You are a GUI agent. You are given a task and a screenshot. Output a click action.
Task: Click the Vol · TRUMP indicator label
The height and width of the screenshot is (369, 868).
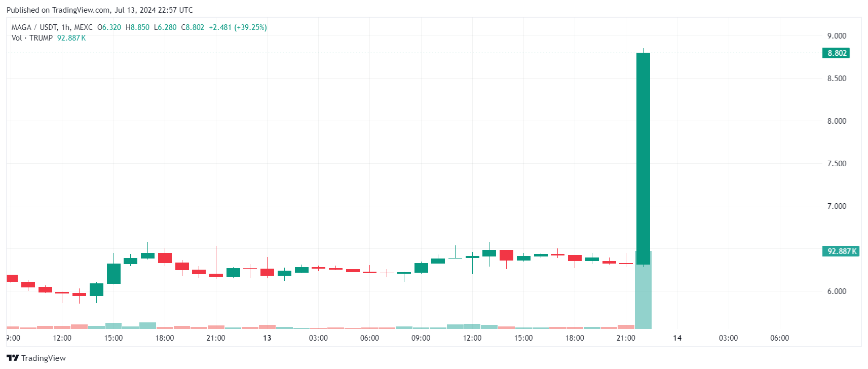[x=32, y=38]
